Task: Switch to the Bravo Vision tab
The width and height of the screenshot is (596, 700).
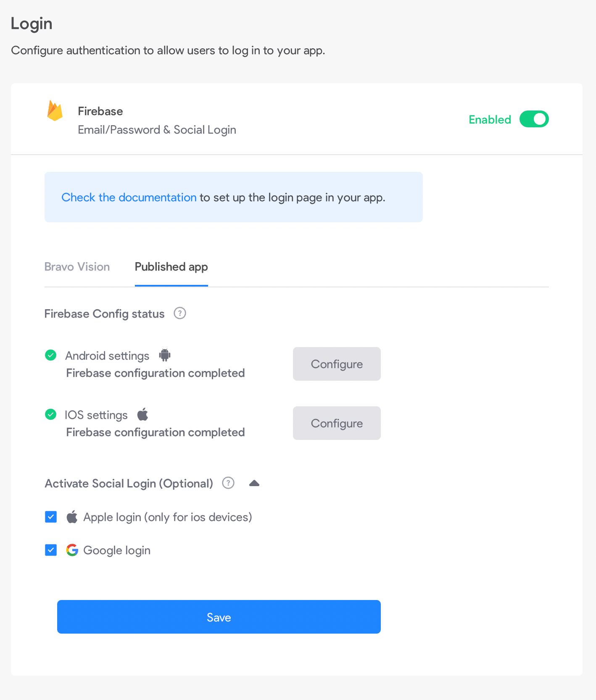Action: (77, 267)
